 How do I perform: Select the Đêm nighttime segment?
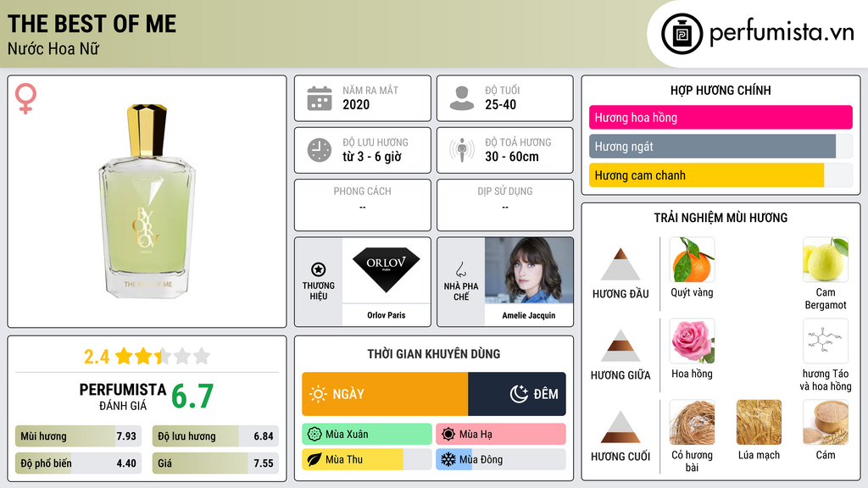tap(517, 394)
